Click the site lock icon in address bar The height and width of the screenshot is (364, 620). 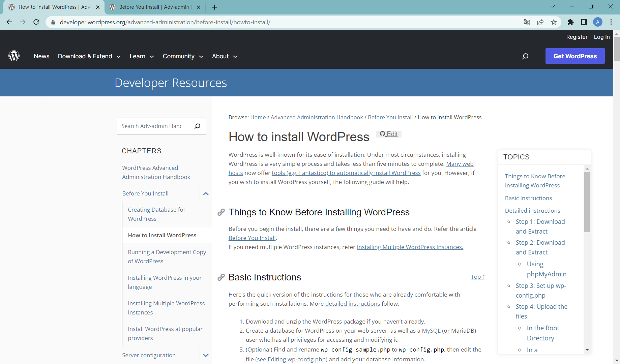click(53, 22)
